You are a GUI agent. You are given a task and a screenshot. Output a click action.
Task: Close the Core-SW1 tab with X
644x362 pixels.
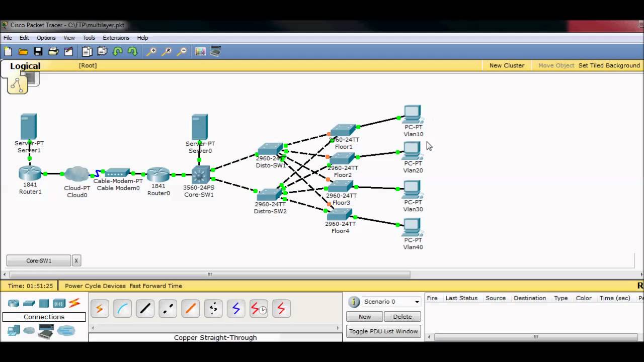76,260
